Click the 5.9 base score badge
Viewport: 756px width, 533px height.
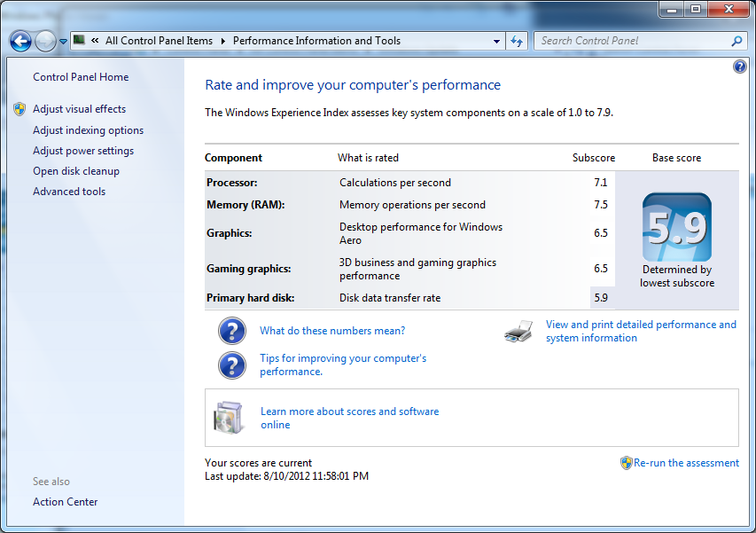tap(677, 227)
